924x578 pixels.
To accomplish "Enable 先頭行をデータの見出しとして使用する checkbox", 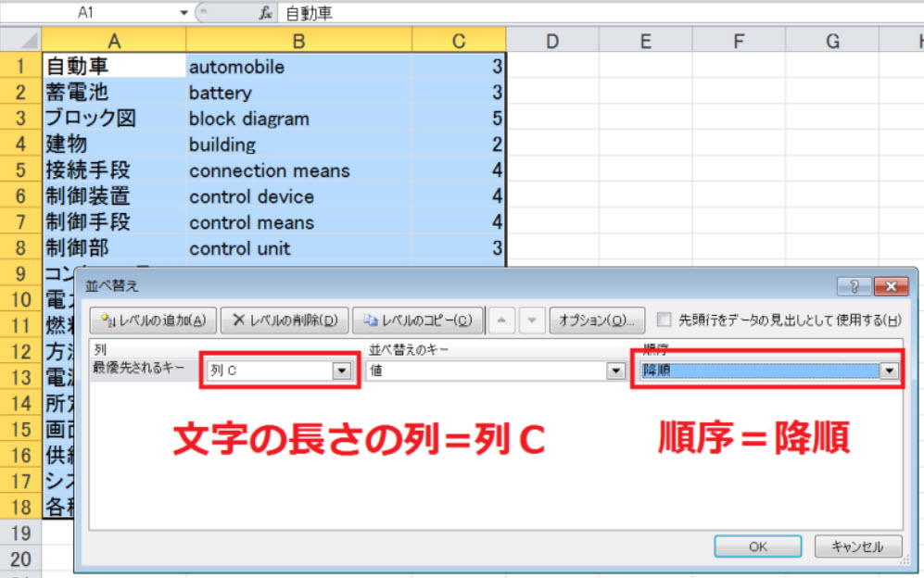I will pos(664,320).
